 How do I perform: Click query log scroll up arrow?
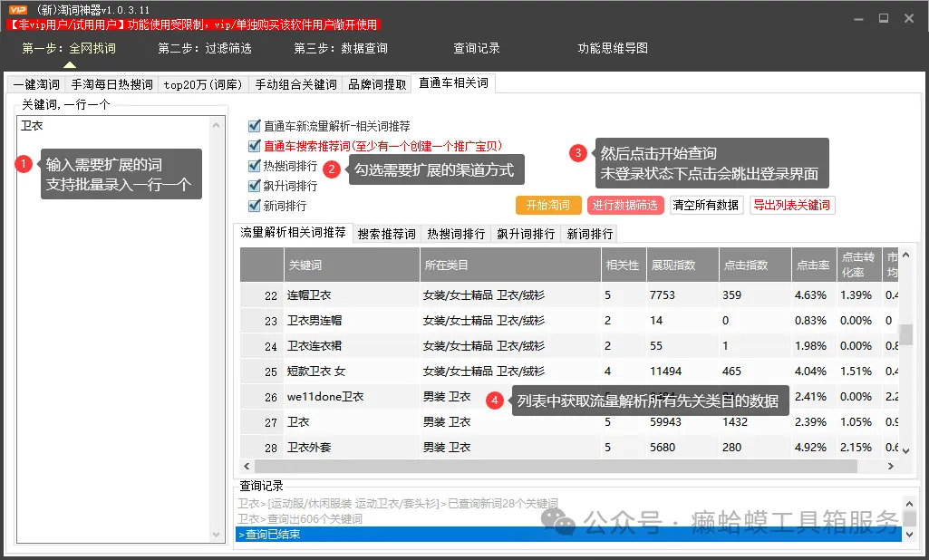click(909, 504)
